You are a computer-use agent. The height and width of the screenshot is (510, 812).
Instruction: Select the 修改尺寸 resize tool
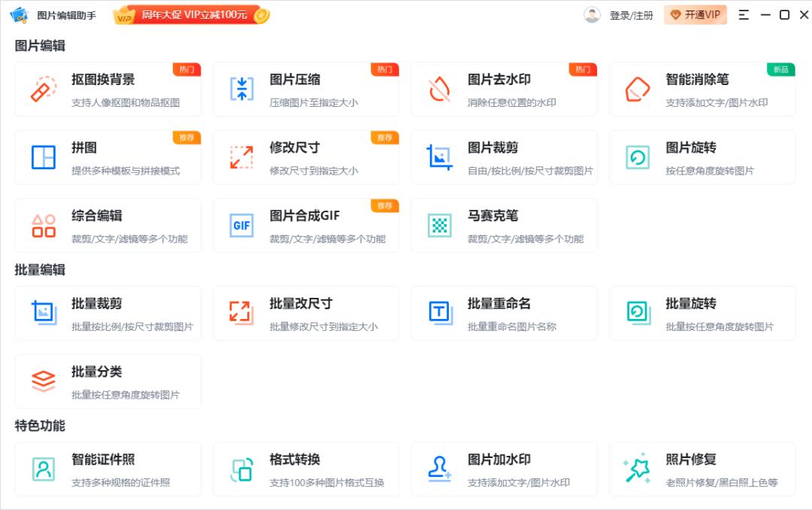[x=306, y=157]
